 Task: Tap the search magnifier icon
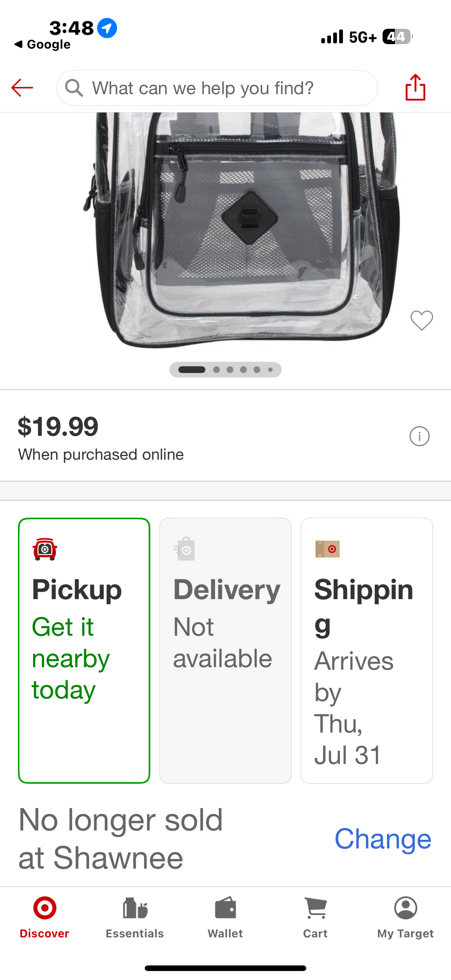pyautogui.click(x=74, y=88)
